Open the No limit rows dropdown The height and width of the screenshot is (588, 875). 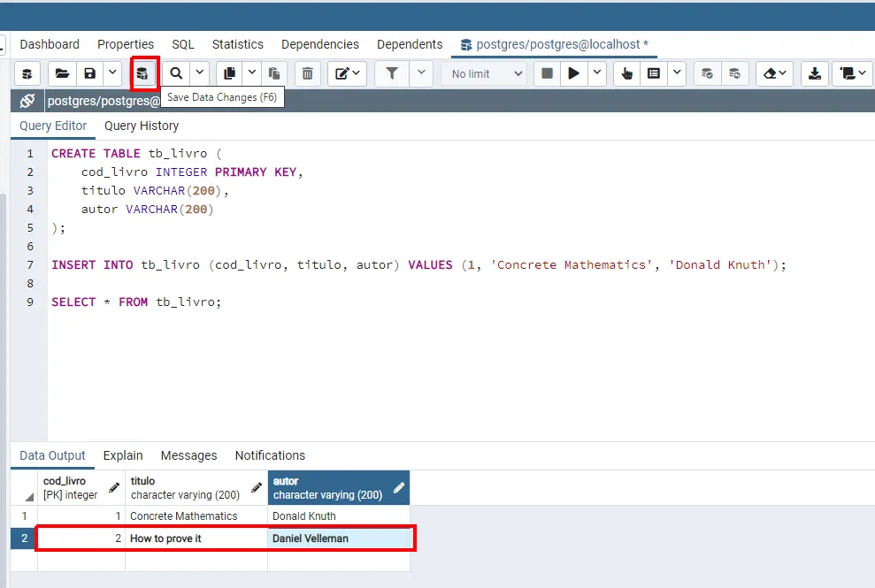coord(486,73)
